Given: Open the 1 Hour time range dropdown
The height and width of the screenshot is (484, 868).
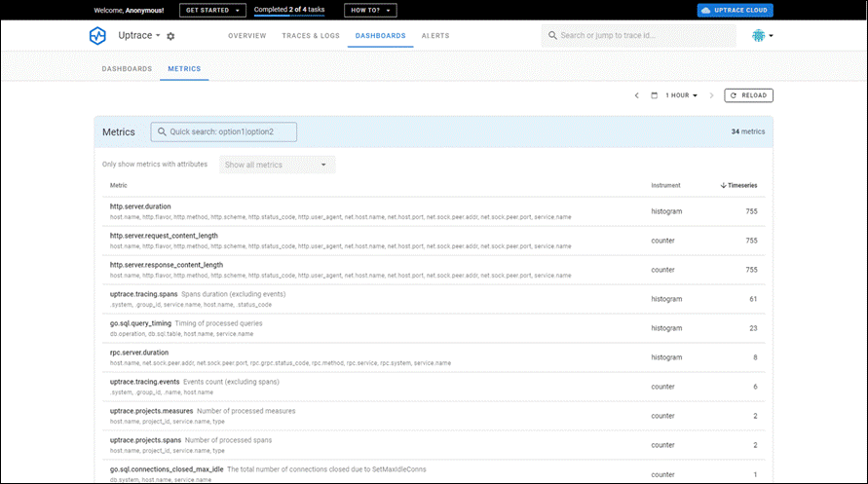Looking at the screenshot, I should [x=682, y=95].
